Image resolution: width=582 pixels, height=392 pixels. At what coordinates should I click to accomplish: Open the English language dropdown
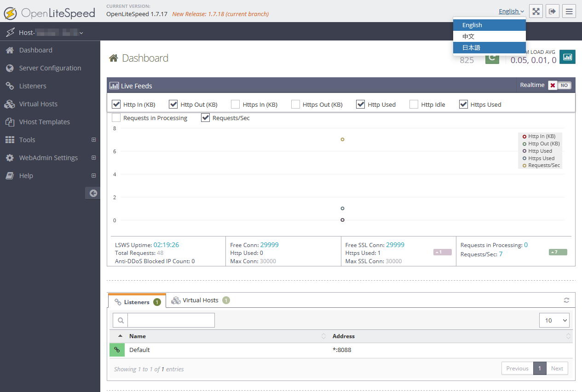click(x=511, y=12)
